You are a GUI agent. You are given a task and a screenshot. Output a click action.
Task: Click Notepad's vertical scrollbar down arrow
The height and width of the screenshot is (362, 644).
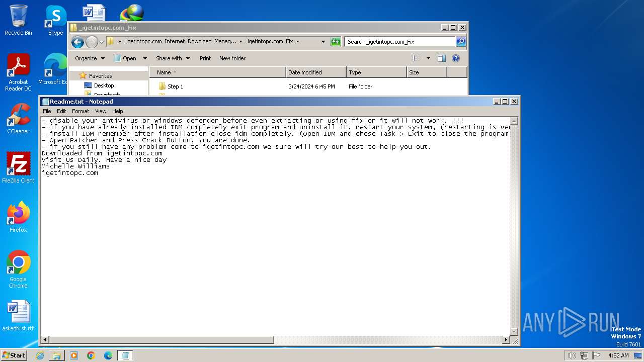click(514, 331)
